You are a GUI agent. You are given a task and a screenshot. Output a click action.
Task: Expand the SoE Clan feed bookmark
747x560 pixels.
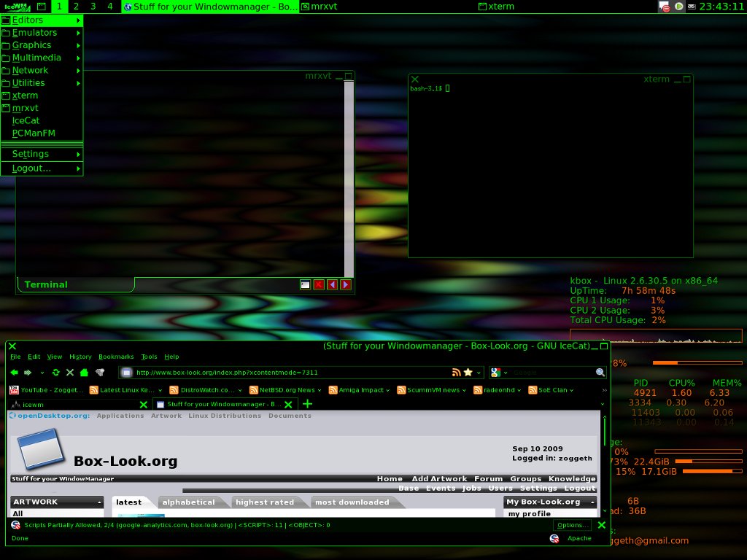pos(572,391)
